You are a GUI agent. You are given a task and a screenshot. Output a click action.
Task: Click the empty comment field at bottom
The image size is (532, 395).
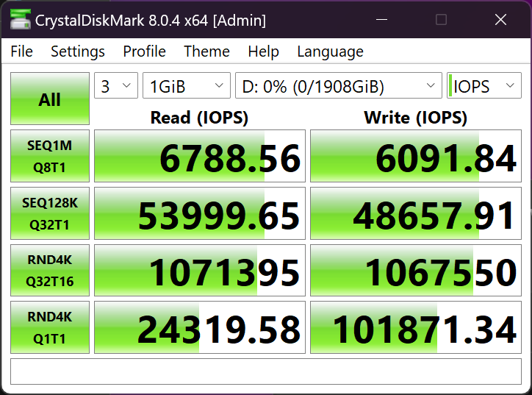[x=266, y=371]
